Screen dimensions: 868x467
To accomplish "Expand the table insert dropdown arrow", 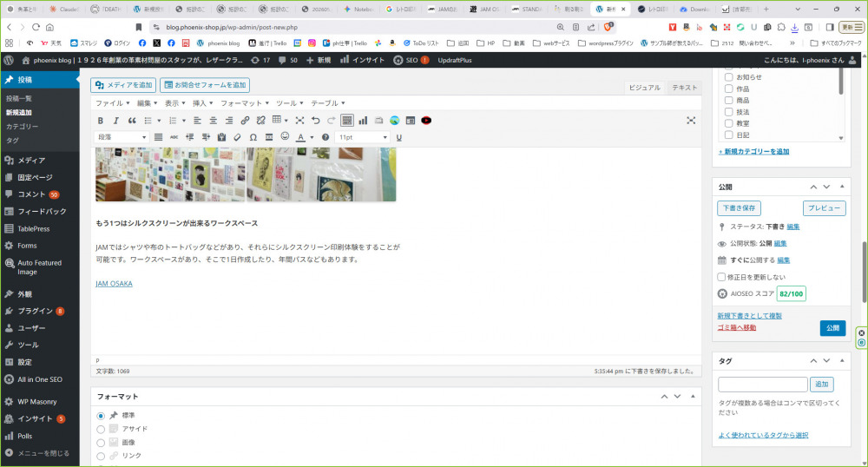I will pos(287,121).
